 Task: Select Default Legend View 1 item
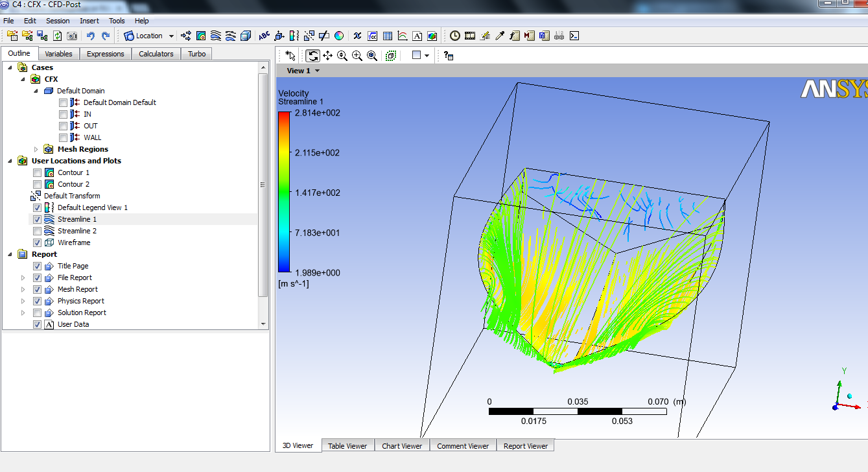coord(93,207)
